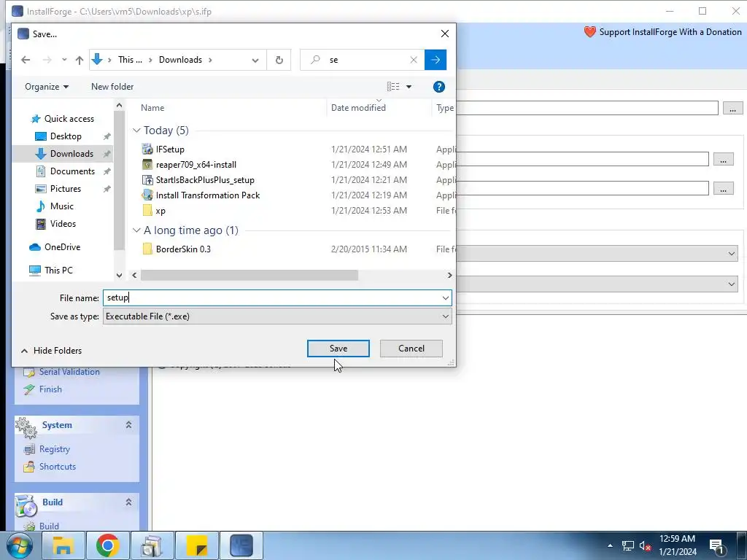Click the Save button
The height and width of the screenshot is (560, 747).
[x=338, y=349]
